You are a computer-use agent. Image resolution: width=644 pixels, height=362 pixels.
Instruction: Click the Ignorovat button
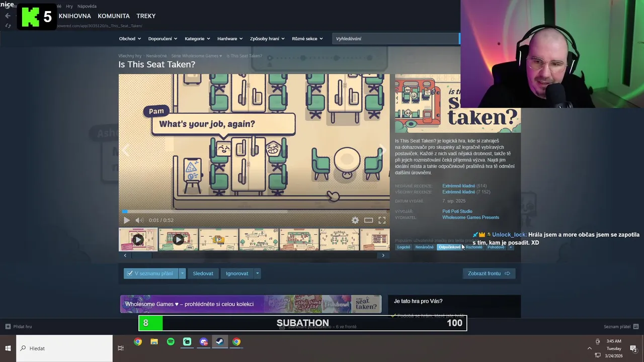(x=237, y=274)
